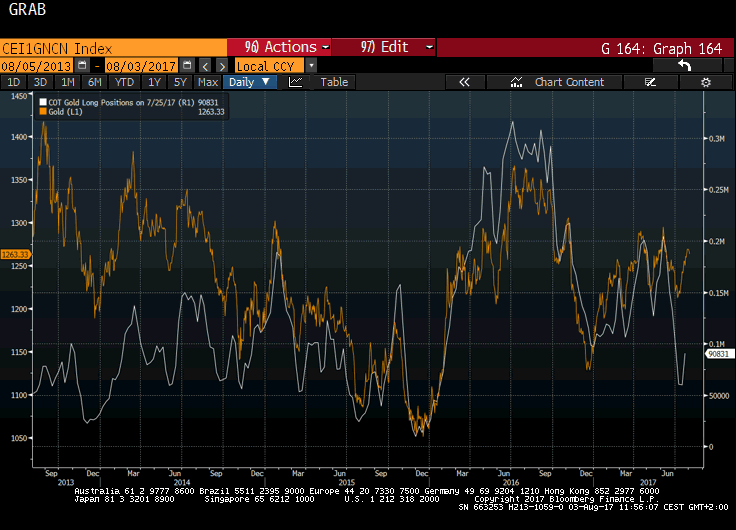Click COT Gold Long Positions legend label
The image size is (736, 530).
122,102
